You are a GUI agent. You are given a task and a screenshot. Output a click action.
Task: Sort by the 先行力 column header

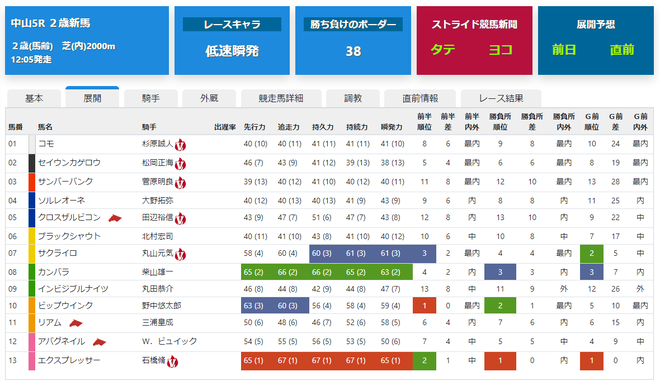(255, 127)
